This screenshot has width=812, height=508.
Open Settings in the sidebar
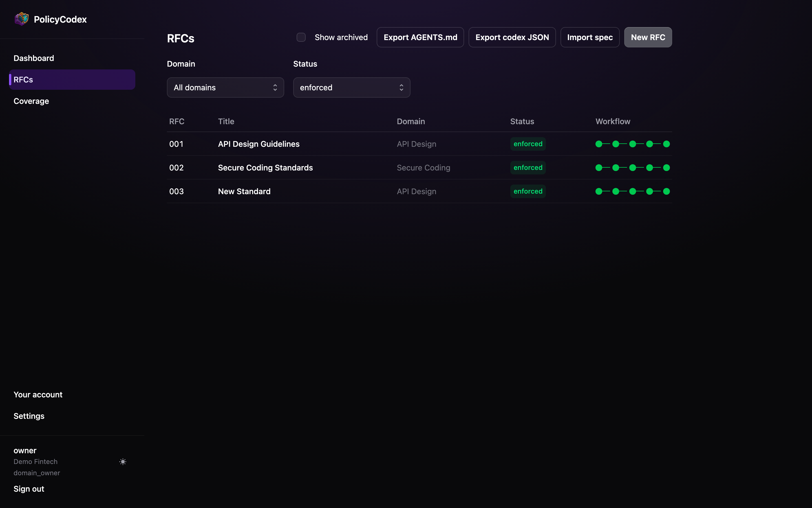click(x=29, y=416)
